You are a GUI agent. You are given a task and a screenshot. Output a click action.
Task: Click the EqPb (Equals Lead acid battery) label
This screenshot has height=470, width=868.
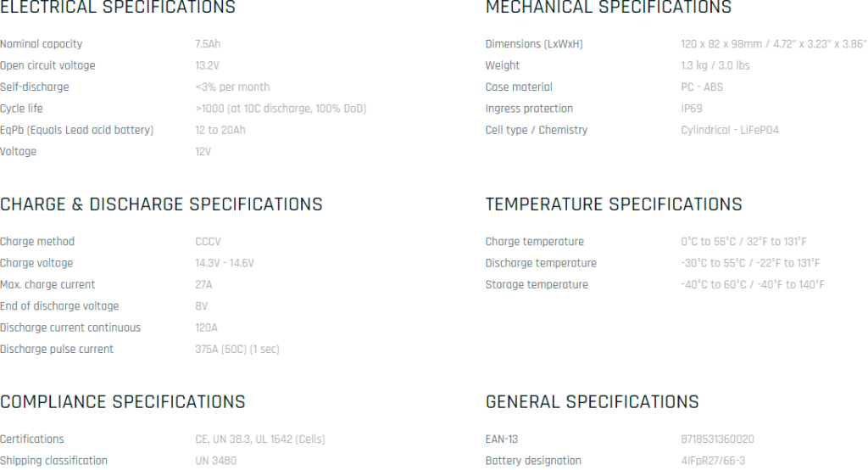(x=76, y=130)
